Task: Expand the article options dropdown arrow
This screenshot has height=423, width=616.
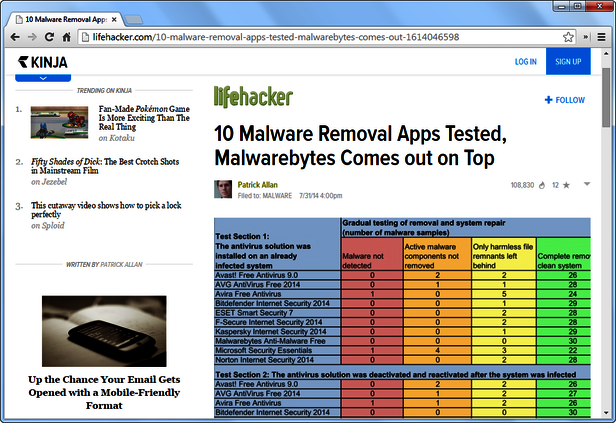Action: pos(587,184)
